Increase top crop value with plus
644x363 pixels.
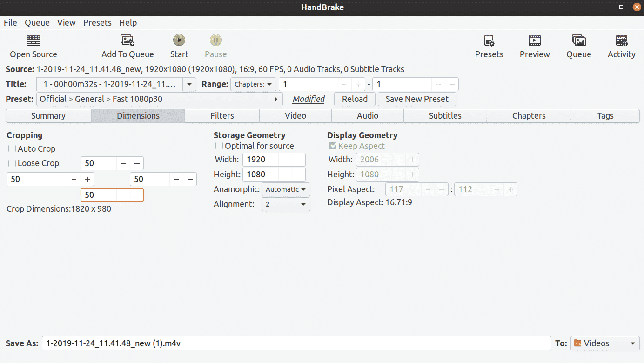pos(137,163)
